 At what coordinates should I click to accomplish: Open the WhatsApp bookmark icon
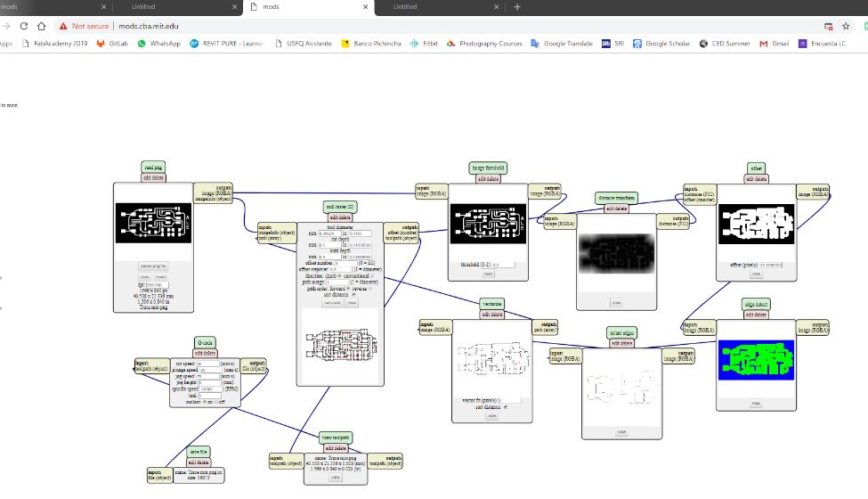(142, 43)
